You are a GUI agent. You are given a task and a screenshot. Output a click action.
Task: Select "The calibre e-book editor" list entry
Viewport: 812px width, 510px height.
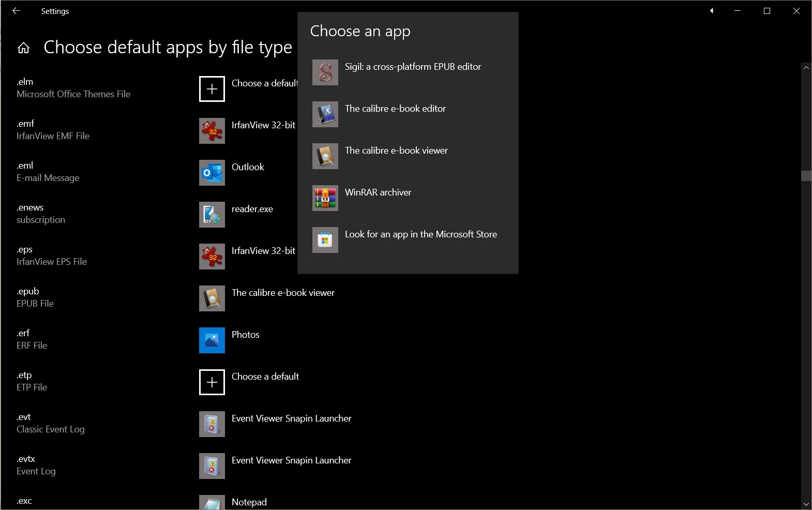click(395, 109)
